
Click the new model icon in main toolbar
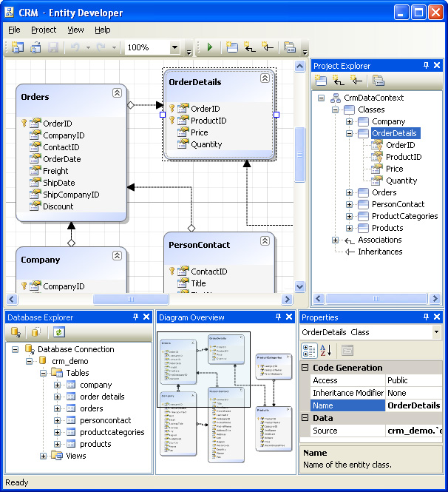18,47
